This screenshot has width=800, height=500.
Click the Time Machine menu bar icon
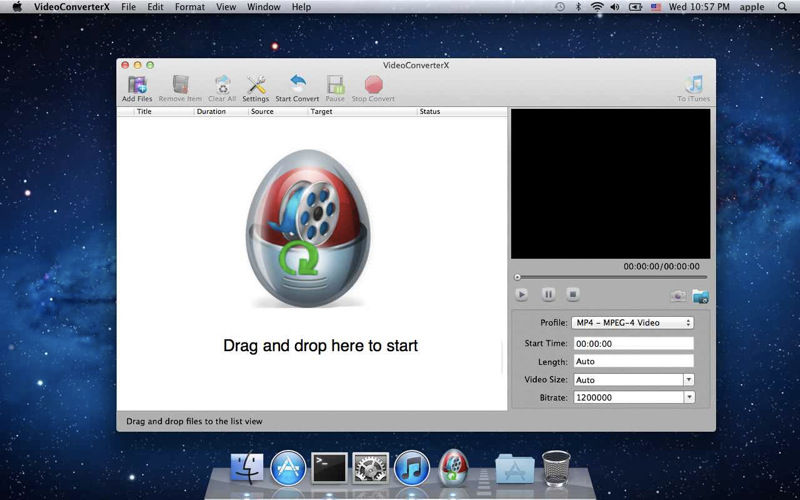pyautogui.click(x=560, y=7)
